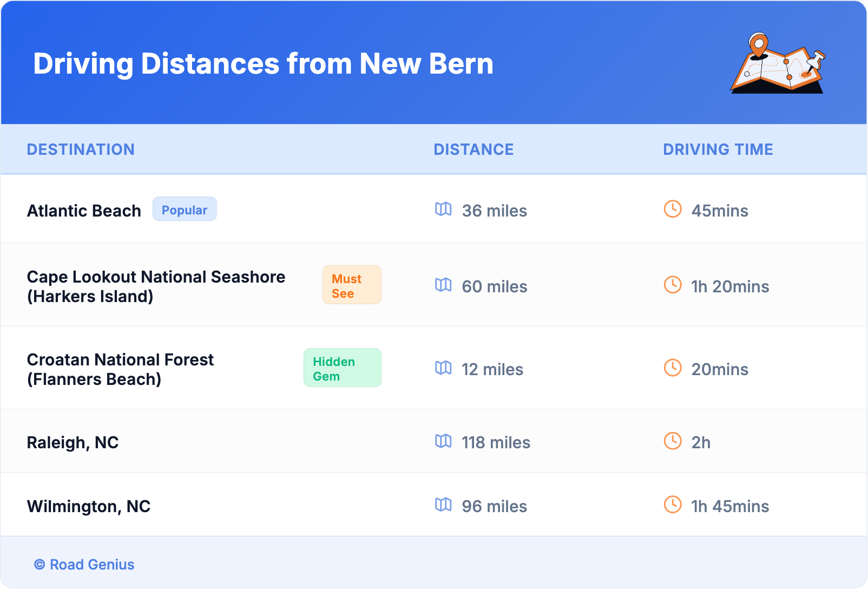Click the Driving Time column header
The height and width of the screenshot is (589, 868).
718,149
